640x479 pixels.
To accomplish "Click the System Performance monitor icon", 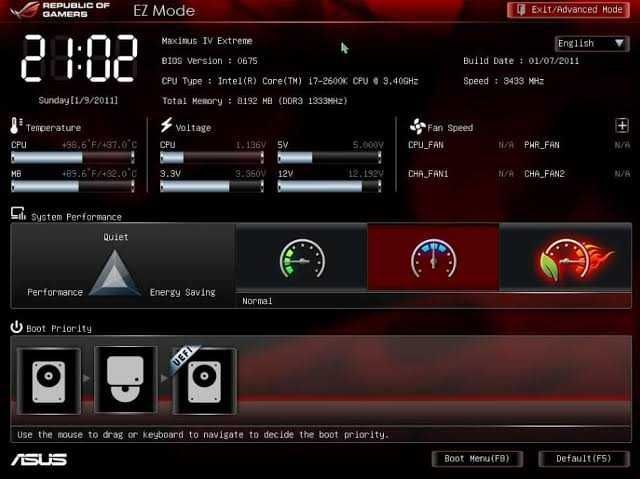I will [18, 214].
